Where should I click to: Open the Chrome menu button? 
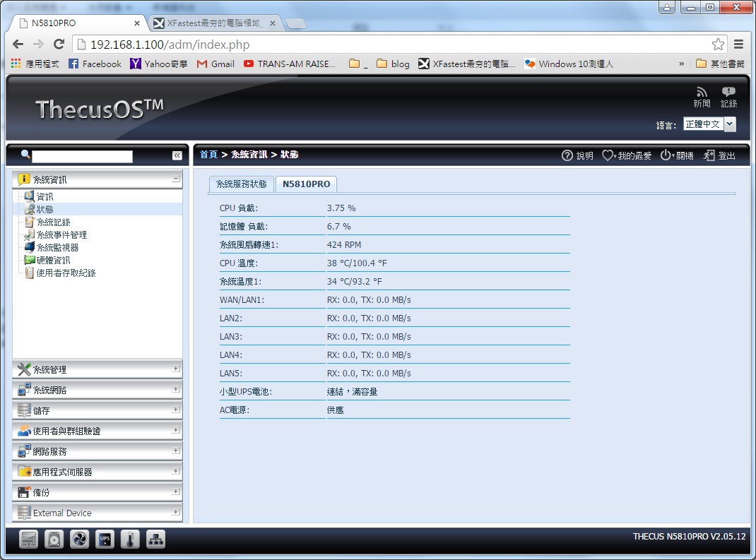click(738, 44)
